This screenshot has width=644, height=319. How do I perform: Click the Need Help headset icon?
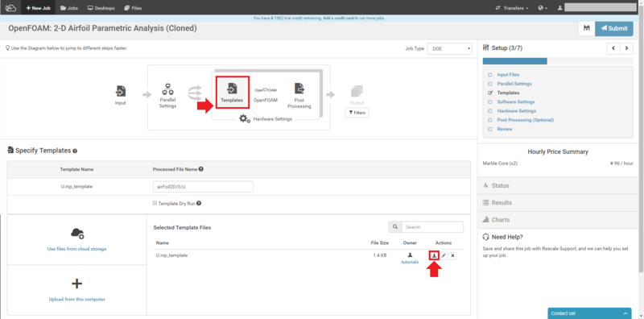pos(485,237)
